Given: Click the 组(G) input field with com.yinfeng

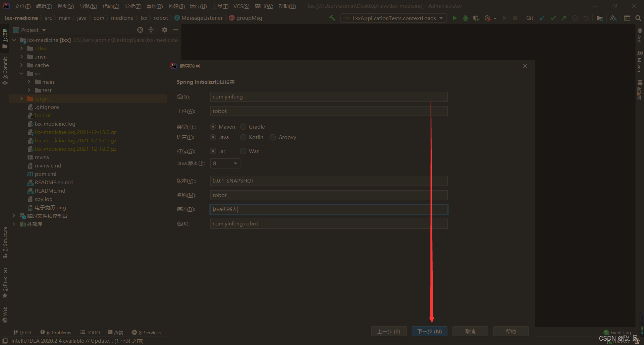Looking at the screenshot, I should [329, 97].
